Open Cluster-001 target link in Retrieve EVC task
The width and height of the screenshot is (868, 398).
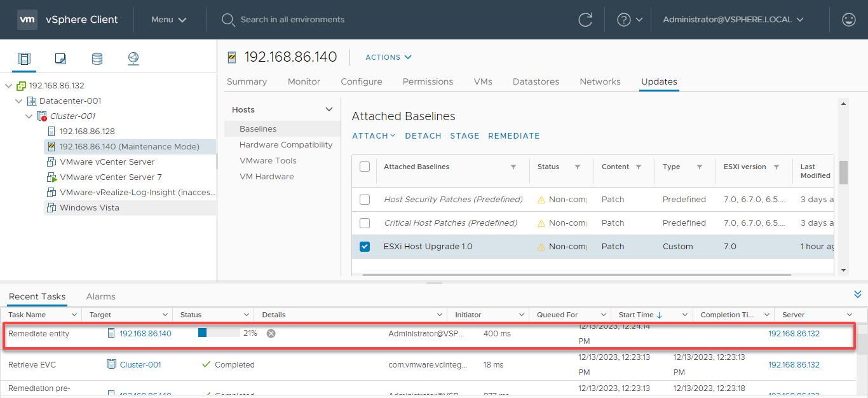click(x=140, y=364)
